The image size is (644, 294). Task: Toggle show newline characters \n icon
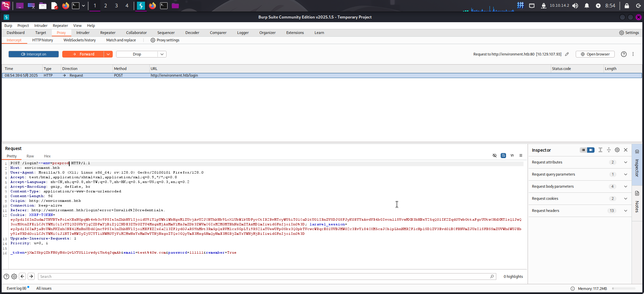pyautogui.click(x=512, y=155)
